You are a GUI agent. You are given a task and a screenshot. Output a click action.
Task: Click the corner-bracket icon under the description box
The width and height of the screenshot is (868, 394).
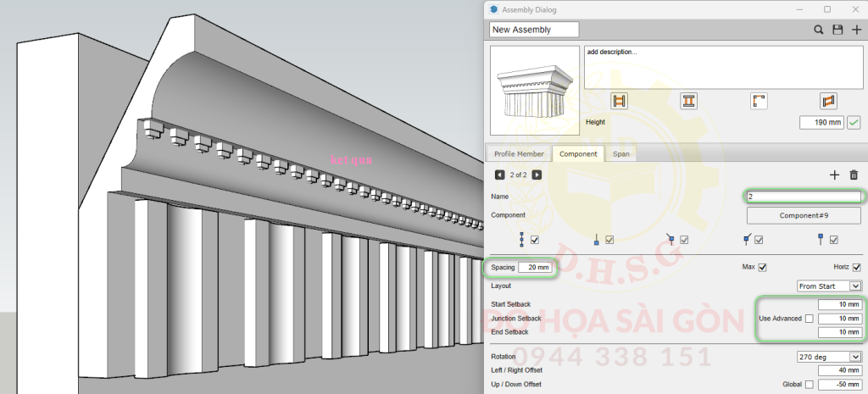tap(759, 102)
